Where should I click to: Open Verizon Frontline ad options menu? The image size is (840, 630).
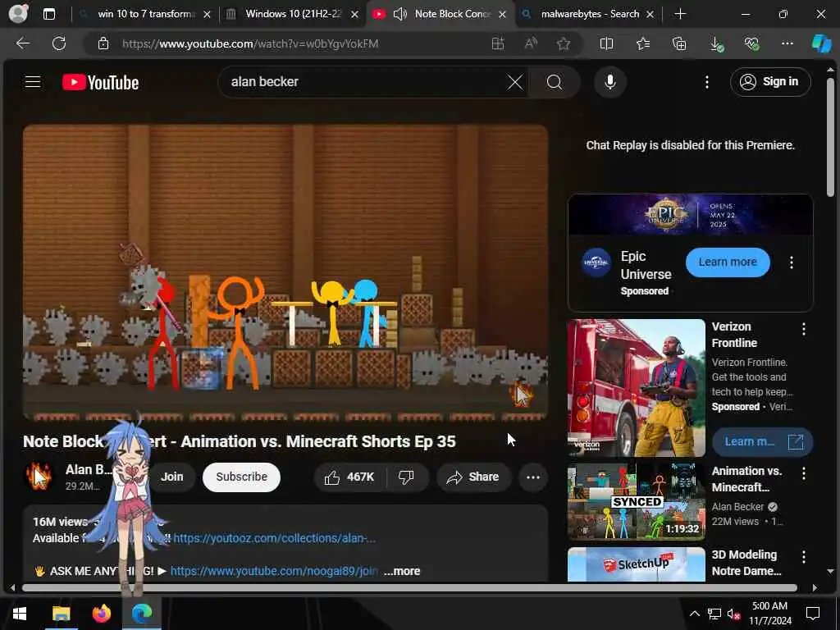coord(804,329)
